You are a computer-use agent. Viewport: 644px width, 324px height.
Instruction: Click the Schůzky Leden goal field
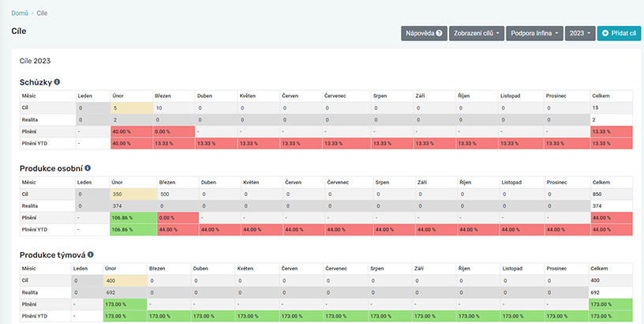[x=92, y=107]
